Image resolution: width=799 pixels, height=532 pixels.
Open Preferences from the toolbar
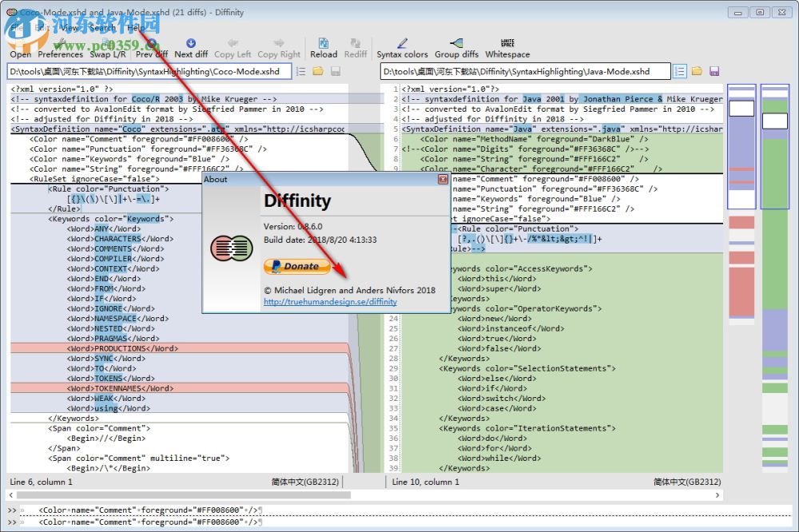tap(60, 48)
